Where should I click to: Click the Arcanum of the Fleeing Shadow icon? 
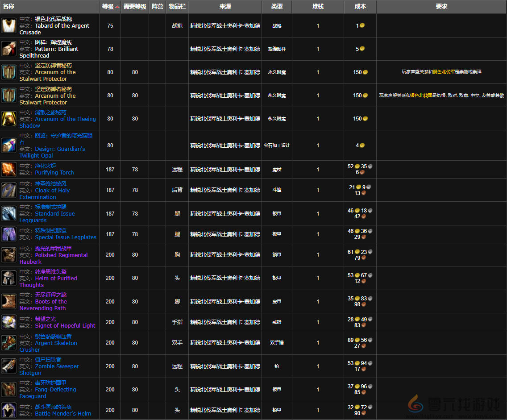pos(9,119)
